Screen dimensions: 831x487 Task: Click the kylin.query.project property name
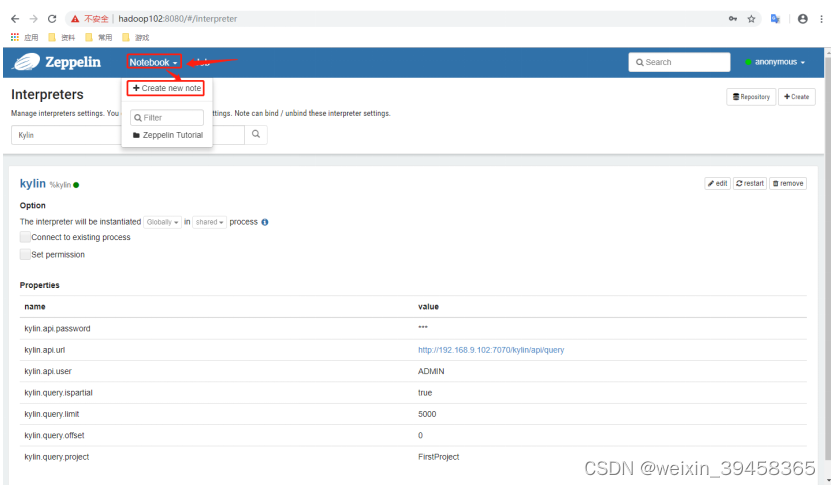[57, 457]
